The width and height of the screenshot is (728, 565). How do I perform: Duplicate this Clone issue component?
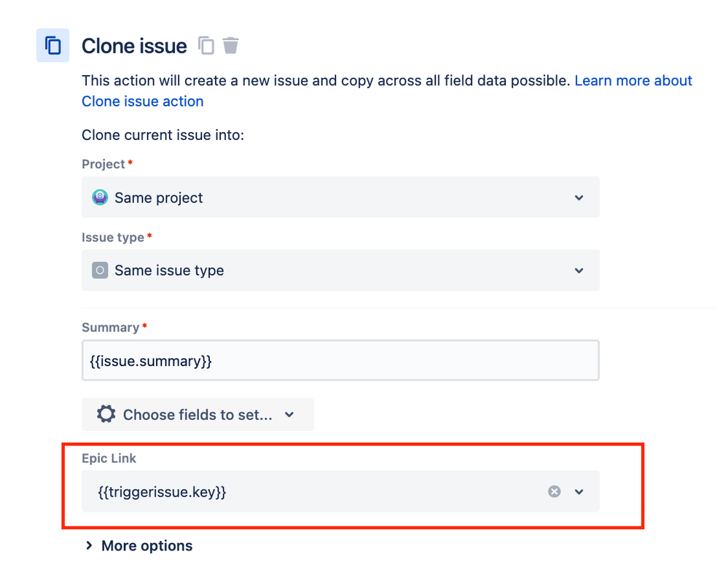(x=206, y=45)
